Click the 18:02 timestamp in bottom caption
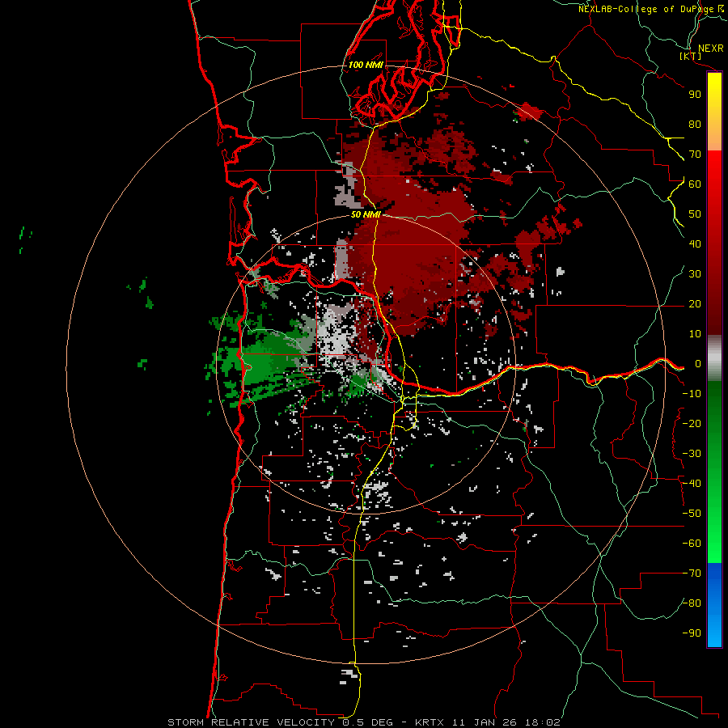728x728 pixels. click(543, 722)
